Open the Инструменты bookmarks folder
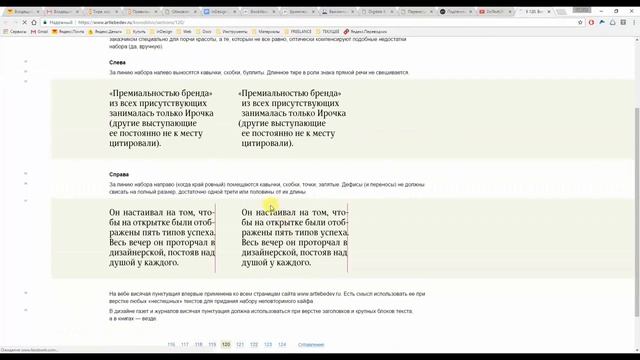The width and height of the screenshot is (640, 360). [231, 31]
